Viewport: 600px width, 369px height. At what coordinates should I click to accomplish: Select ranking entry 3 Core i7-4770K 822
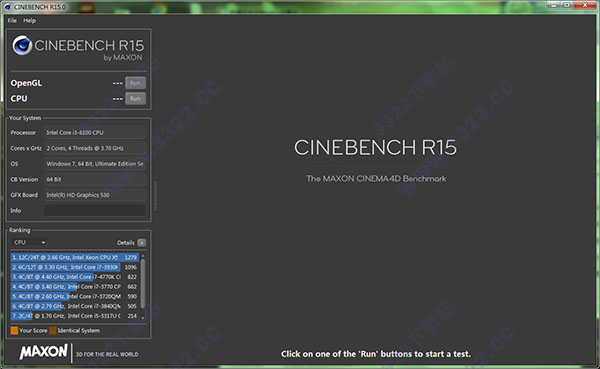tap(75, 277)
